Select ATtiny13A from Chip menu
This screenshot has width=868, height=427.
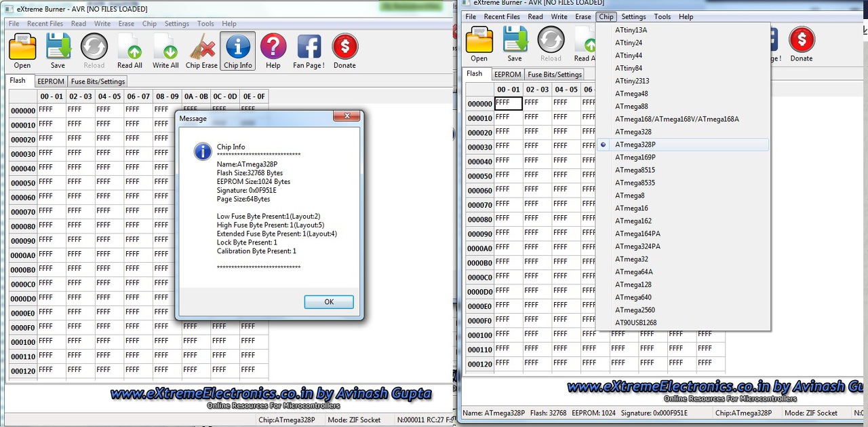pos(683,30)
